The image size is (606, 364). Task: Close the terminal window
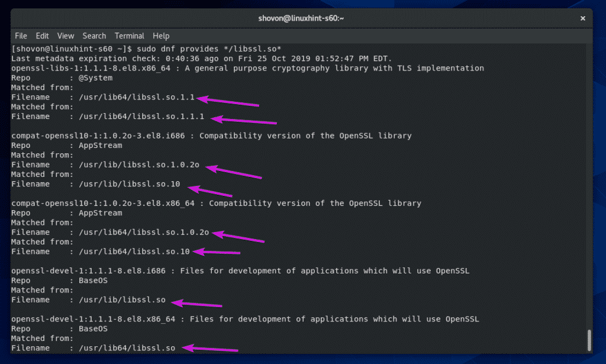pos(583,18)
